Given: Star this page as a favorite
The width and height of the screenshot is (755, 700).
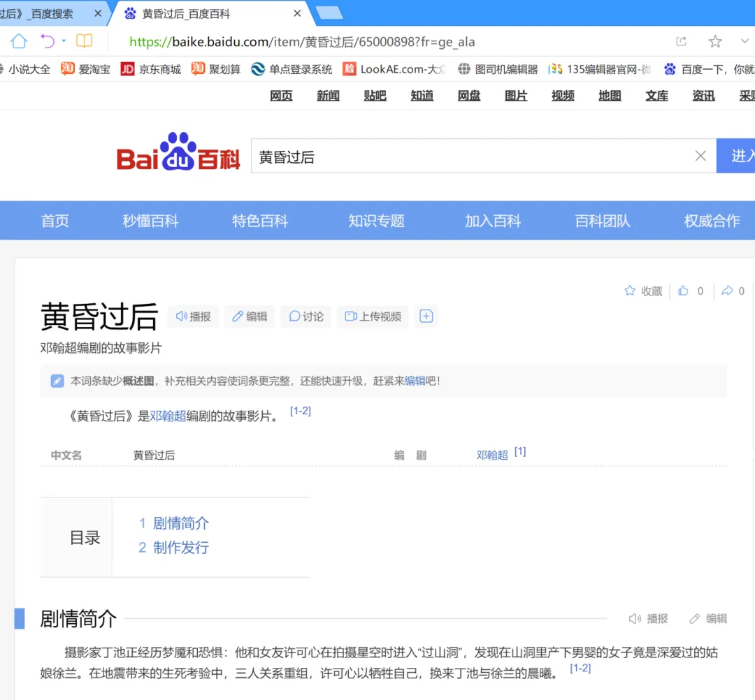Looking at the screenshot, I should click(715, 41).
